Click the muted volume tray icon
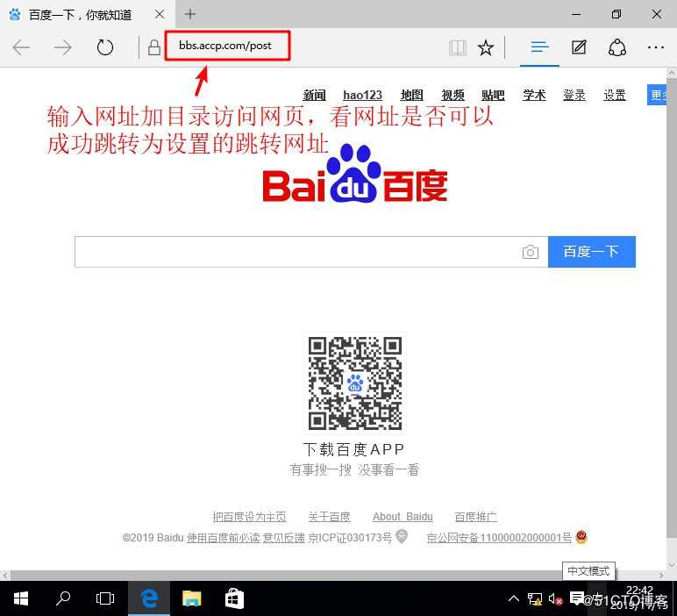This screenshot has height=616, width=677. coord(556,599)
